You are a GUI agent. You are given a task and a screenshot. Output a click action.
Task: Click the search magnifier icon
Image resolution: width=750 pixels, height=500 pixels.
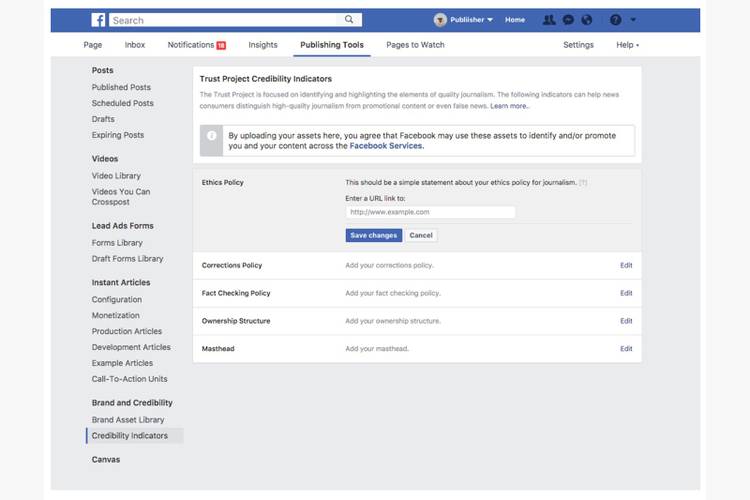(x=349, y=20)
